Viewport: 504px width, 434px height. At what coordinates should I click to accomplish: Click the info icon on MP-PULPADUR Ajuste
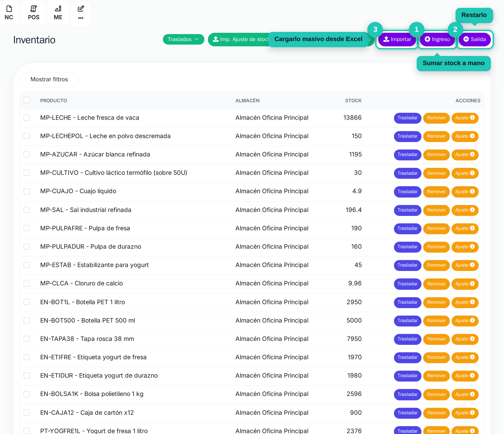(472, 247)
